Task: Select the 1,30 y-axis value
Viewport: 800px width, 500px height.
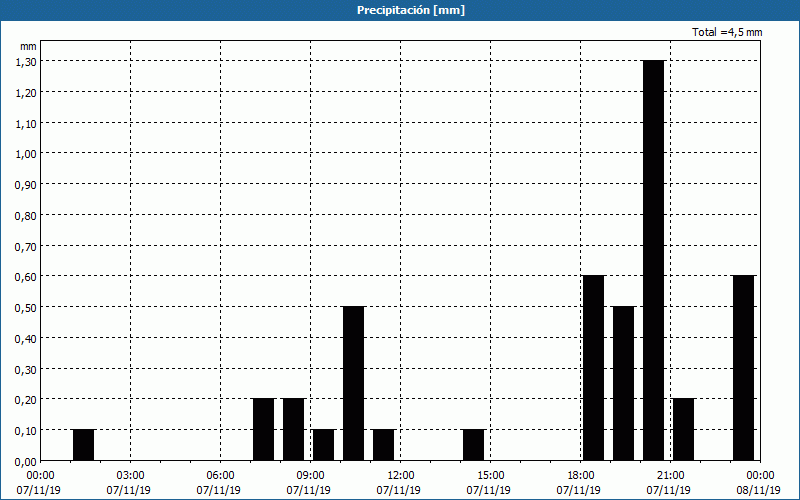Action: [26, 61]
